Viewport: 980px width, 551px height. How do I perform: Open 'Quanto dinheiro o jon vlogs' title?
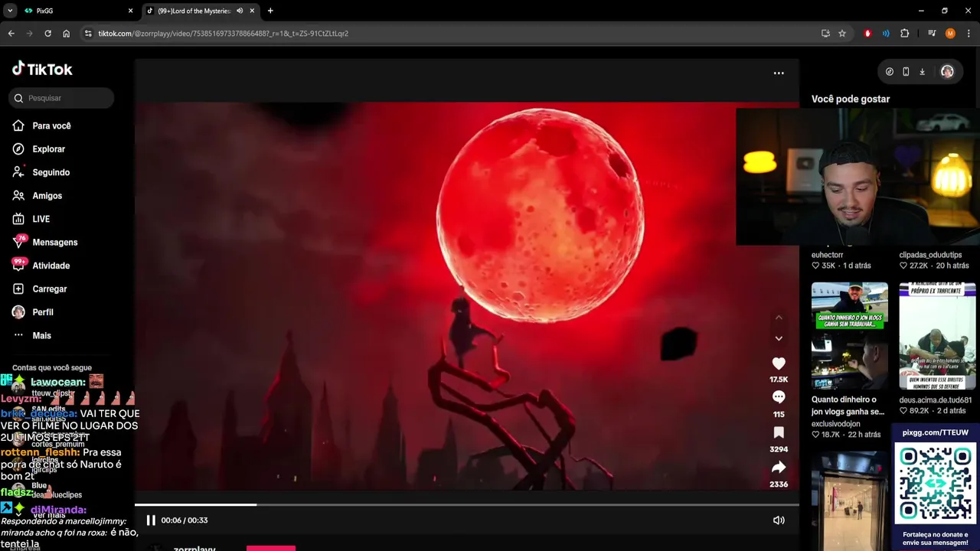pos(848,406)
